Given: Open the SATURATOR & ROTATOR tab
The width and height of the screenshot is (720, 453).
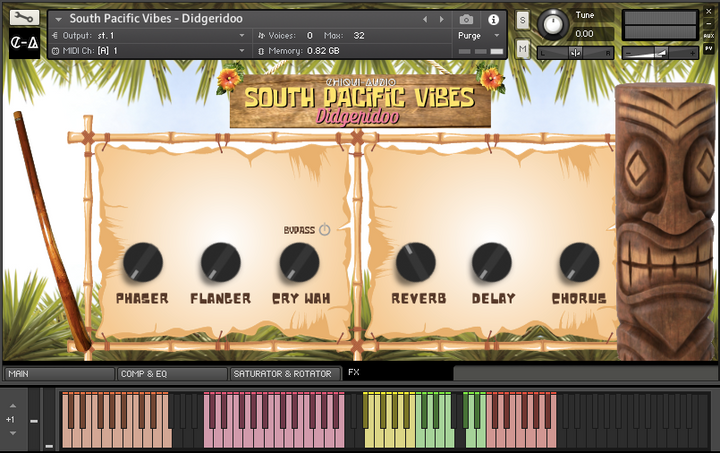Looking at the screenshot, I should click(286, 374).
